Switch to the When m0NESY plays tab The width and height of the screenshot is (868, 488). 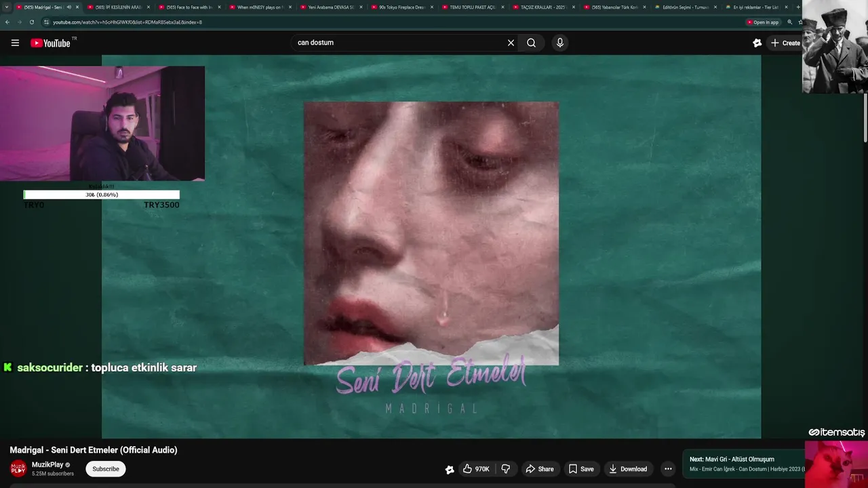(x=260, y=7)
